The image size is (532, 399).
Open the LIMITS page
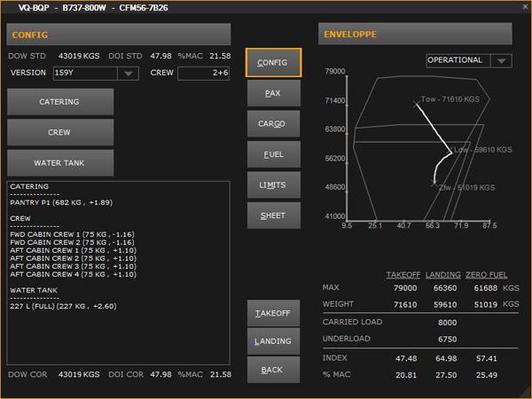(x=273, y=184)
